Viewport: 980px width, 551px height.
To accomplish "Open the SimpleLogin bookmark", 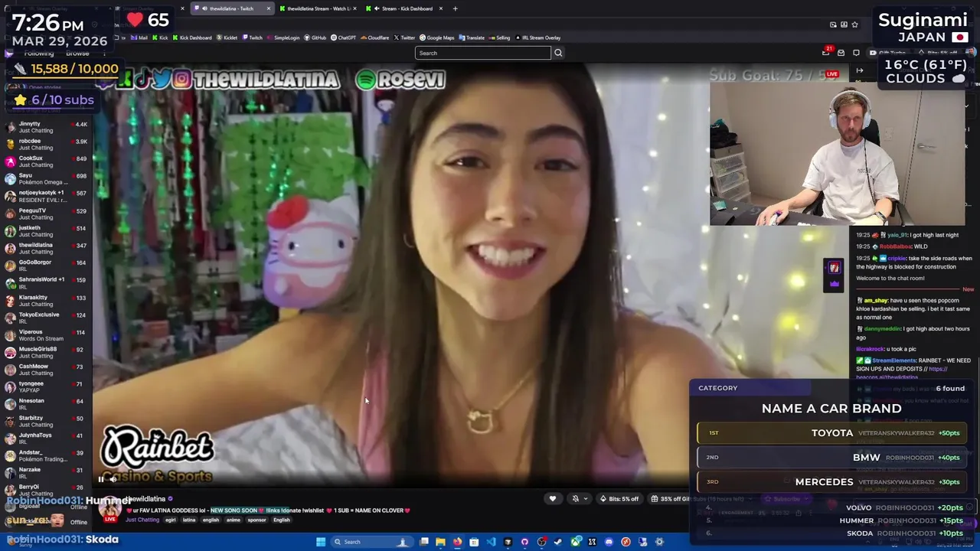I will point(283,37).
